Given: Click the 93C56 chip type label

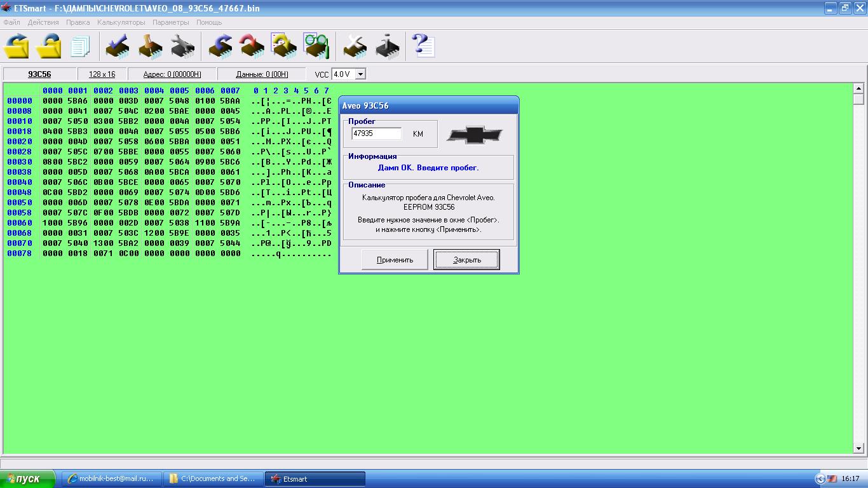Looking at the screenshot, I should pyautogui.click(x=39, y=74).
